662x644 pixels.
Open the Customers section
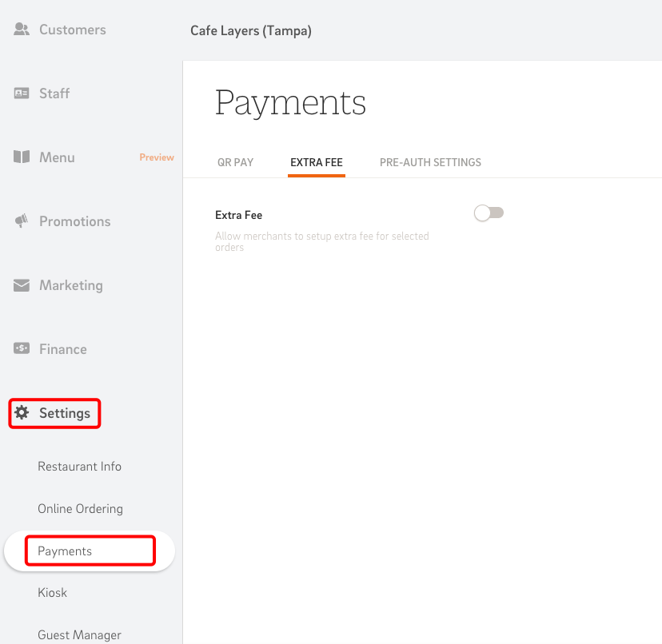pyautogui.click(x=73, y=30)
